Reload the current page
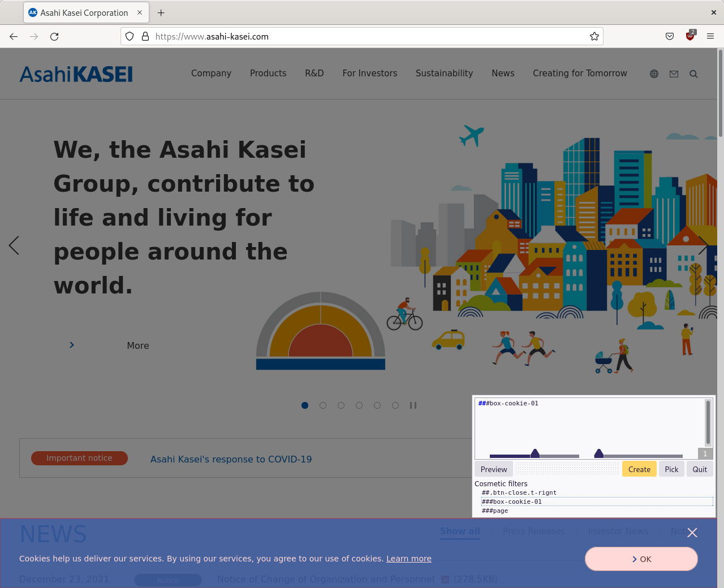 pos(54,36)
